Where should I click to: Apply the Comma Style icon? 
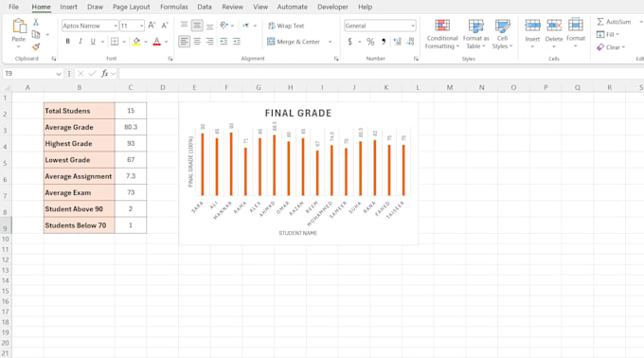pyautogui.click(x=384, y=42)
